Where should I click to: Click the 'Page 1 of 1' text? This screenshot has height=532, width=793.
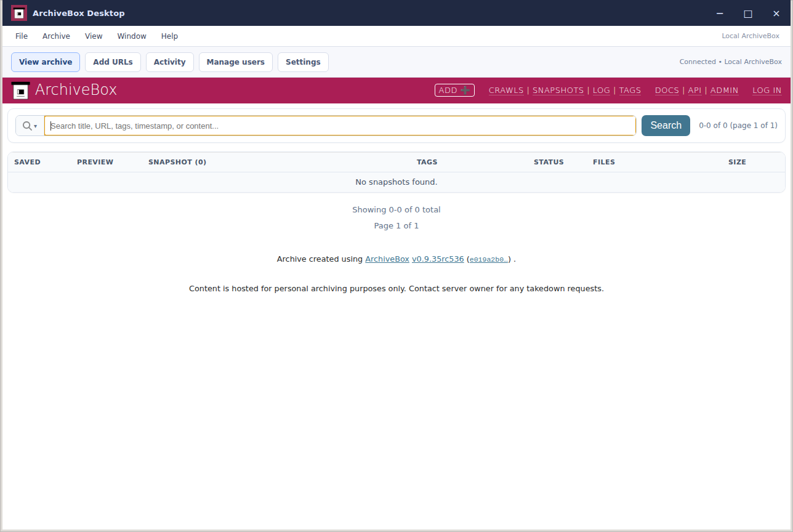click(396, 226)
